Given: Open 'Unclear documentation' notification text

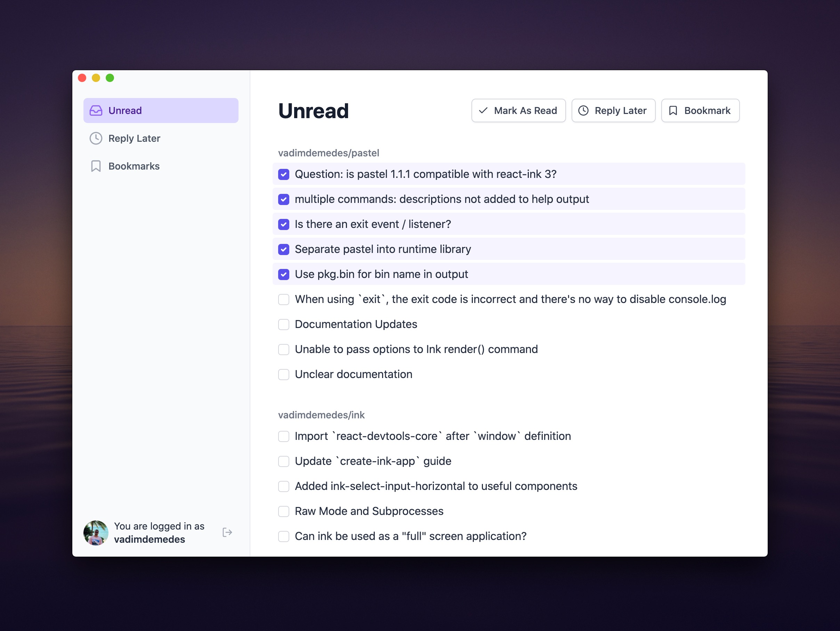Looking at the screenshot, I should coord(354,375).
